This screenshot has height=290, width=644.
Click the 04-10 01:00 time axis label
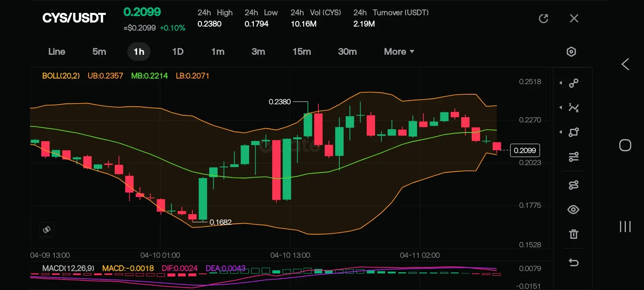[x=160, y=255]
